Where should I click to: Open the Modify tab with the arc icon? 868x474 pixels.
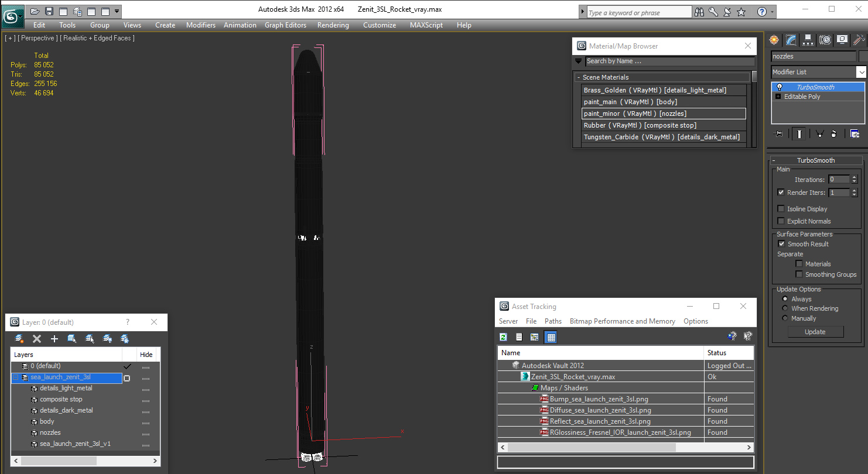[x=791, y=40]
